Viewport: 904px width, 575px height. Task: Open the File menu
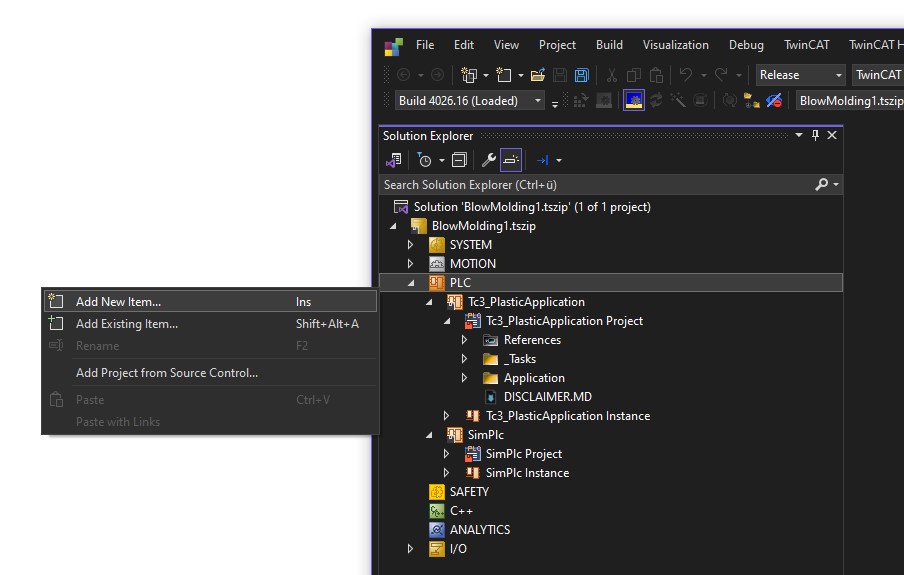tap(425, 45)
